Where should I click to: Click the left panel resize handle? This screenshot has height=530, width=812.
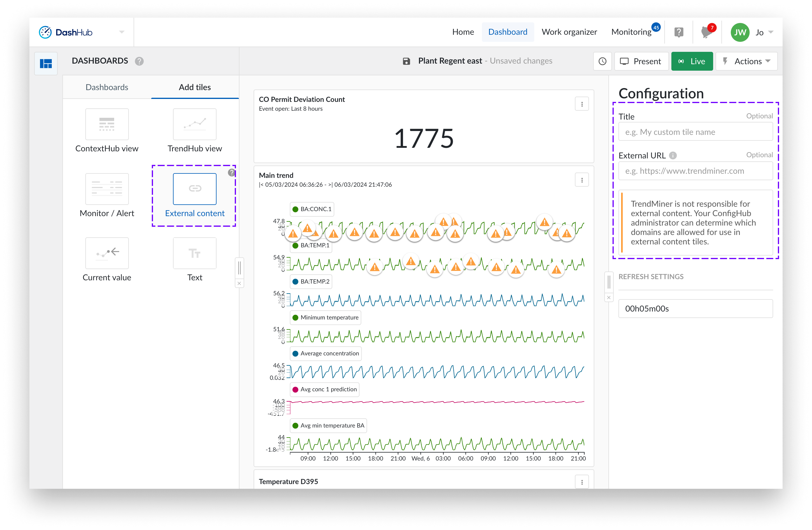pyautogui.click(x=239, y=268)
